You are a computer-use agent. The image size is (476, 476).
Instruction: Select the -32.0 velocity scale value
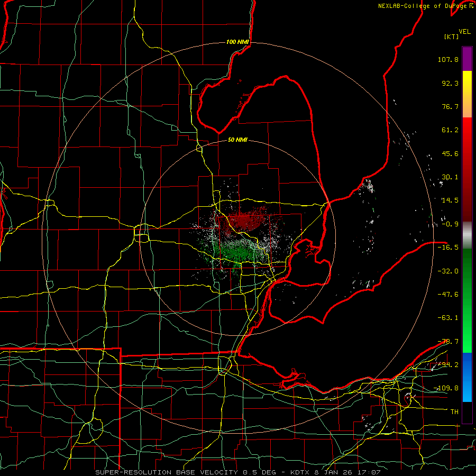[448, 271]
